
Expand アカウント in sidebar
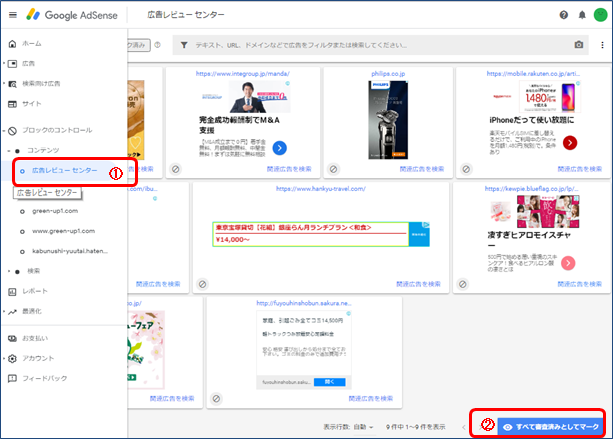pos(4,358)
